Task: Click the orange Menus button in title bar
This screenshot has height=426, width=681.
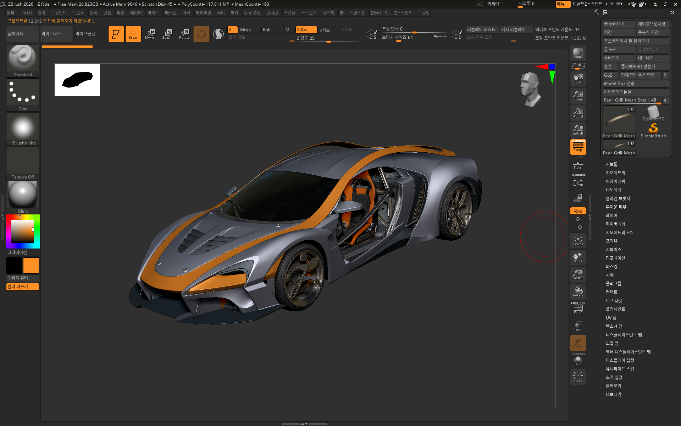Action: tap(561, 4)
